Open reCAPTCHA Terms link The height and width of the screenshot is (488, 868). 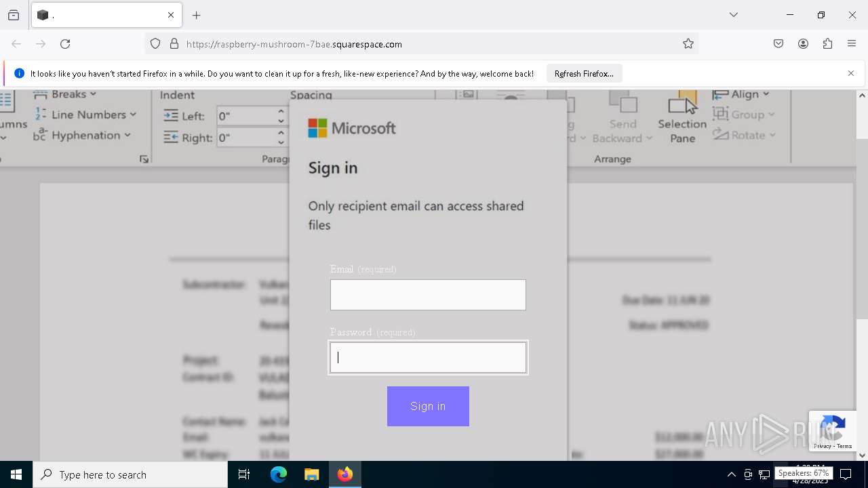(x=844, y=446)
